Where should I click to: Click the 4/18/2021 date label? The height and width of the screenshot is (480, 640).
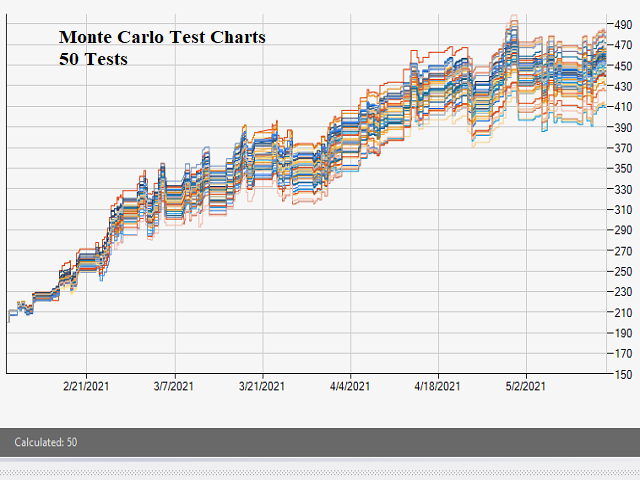point(438,386)
